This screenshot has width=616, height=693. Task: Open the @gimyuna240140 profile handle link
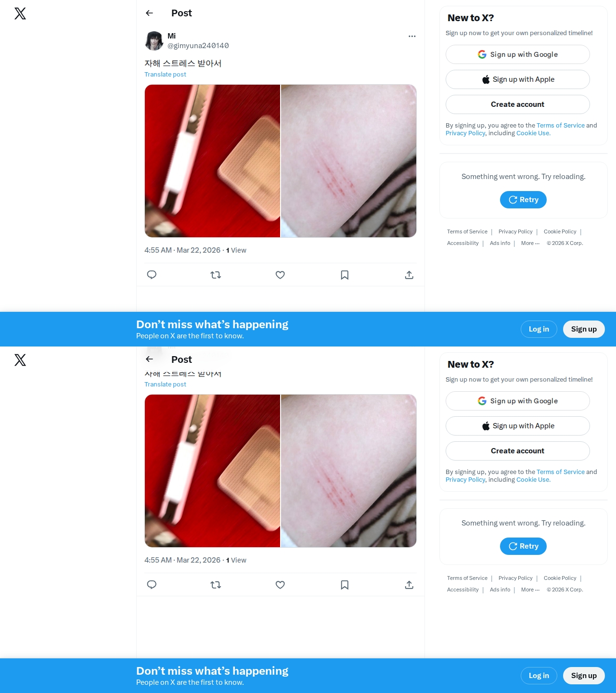coord(198,46)
